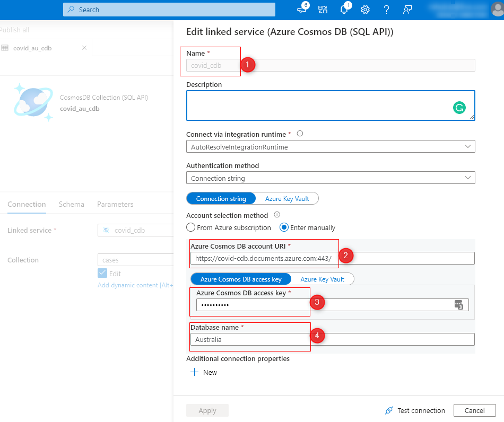Click the Grammarly icon in Description box
504x422 pixels.
[x=459, y=108]
